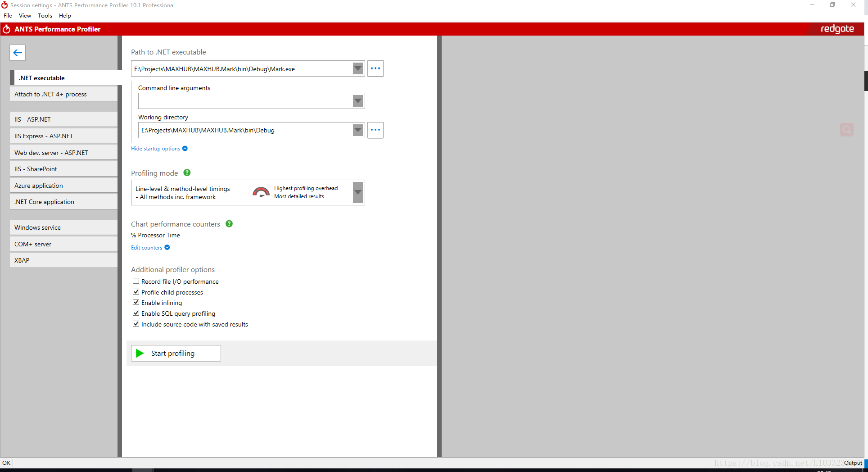
Task: Toggle Enable inlining checkbox
Action: [x=136, y=302]
